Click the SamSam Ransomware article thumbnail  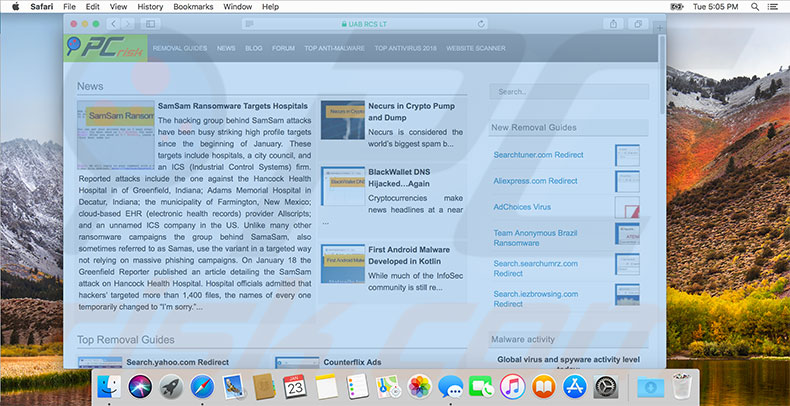(x=116, y=134)
